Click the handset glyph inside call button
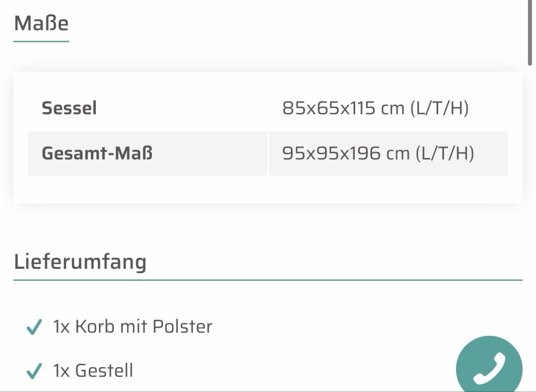This screenshot has width=536, height=392. (x=489, y=368)
